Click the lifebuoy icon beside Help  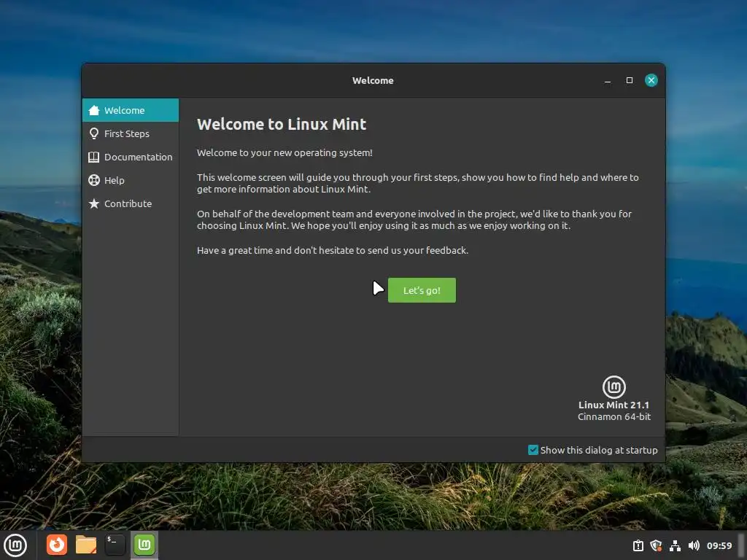(x=94, y=180)
